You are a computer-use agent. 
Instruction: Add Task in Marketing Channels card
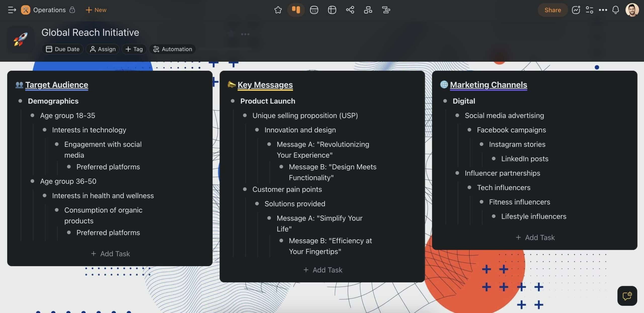[x=535, y=237]
